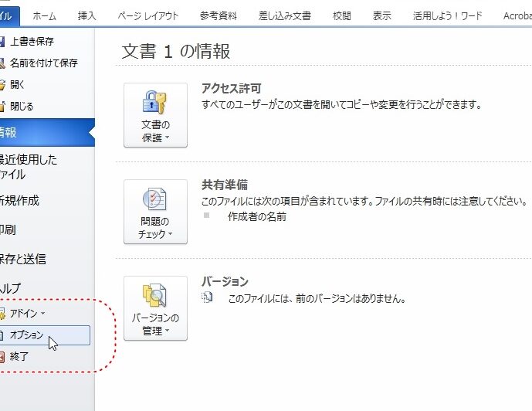Click the 開く folder icon
532x411 pixels.
(2, 85)
